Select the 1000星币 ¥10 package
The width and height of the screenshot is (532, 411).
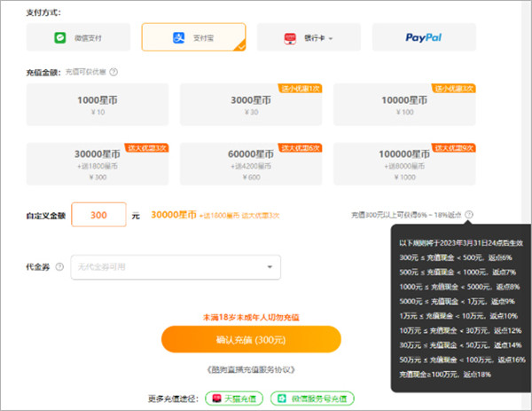[x=98, y=104]
